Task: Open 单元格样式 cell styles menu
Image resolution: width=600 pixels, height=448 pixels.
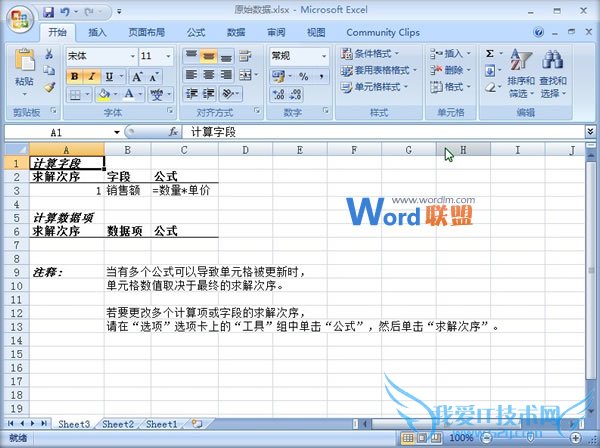Action: pos(374,87)
